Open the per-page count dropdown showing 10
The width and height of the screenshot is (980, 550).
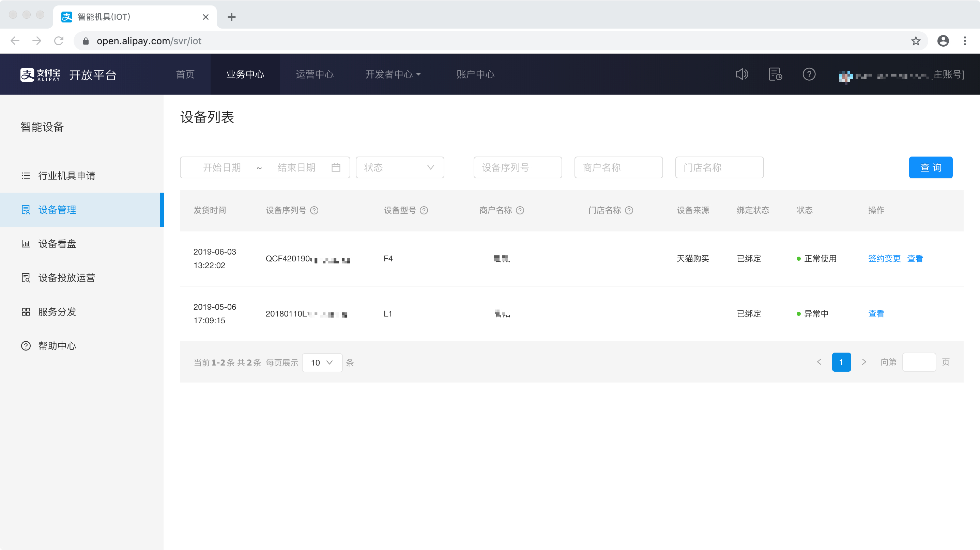(x=322, y=362)
